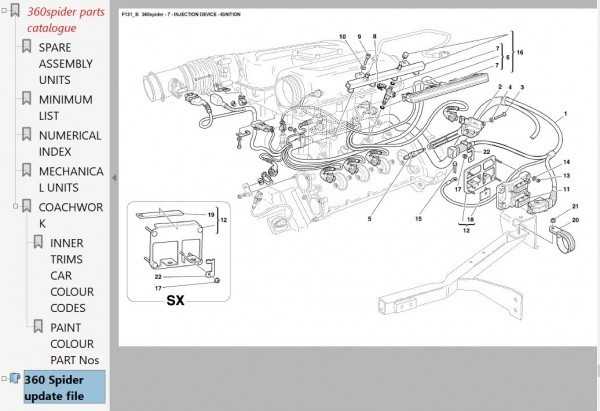Click part number 14 in the diagram

566,162
